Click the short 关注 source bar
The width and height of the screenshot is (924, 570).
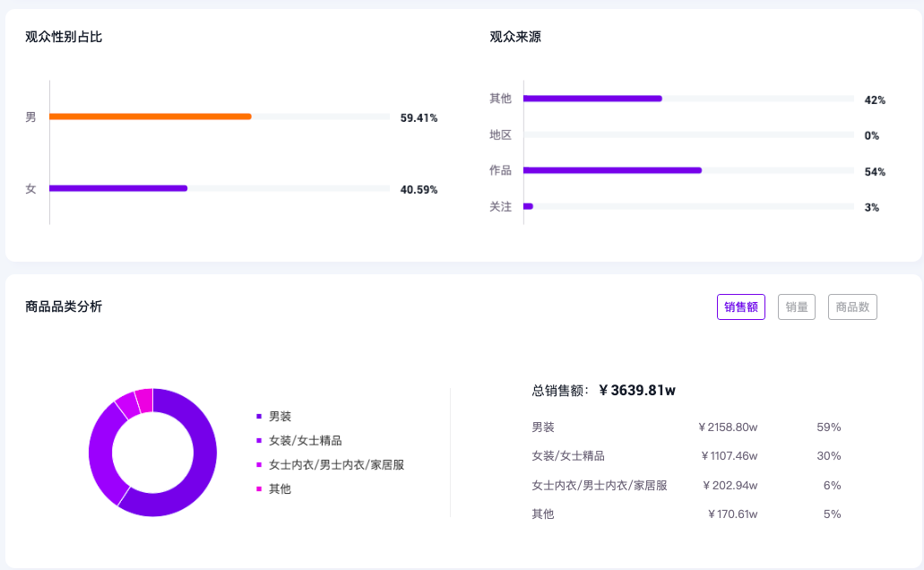click(529, 206)
